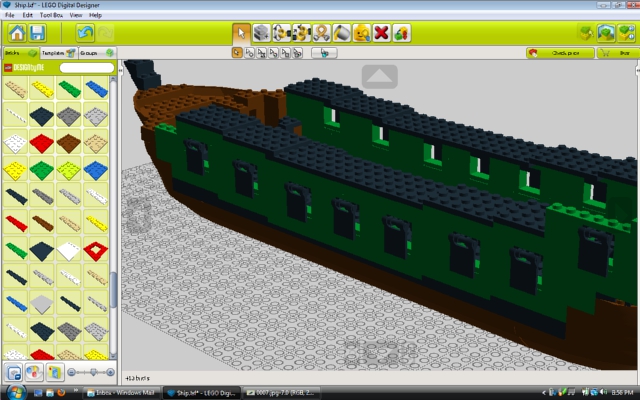Toggle filter bricks by boxes icon
640x400 pixels.
click(x=14, y=372)
